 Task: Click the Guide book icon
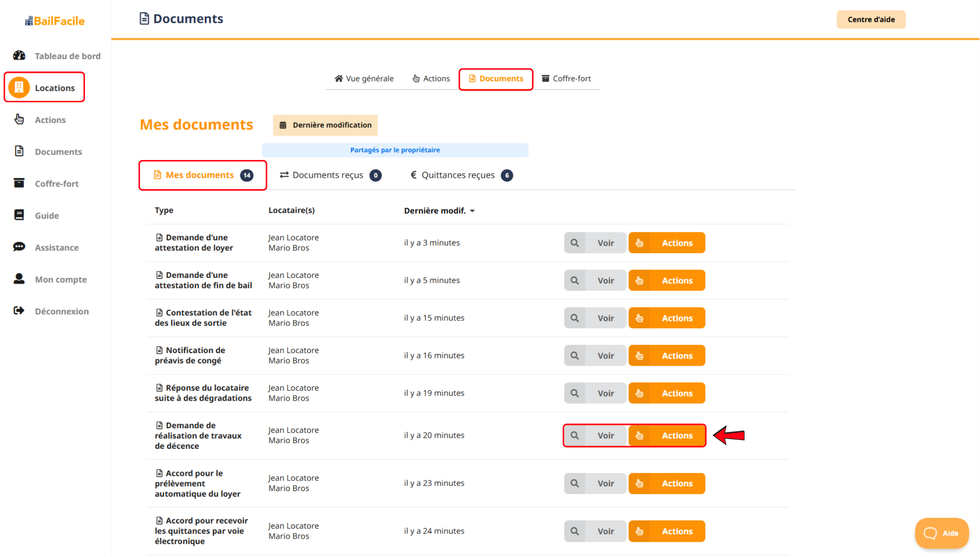tap(19, 215)
